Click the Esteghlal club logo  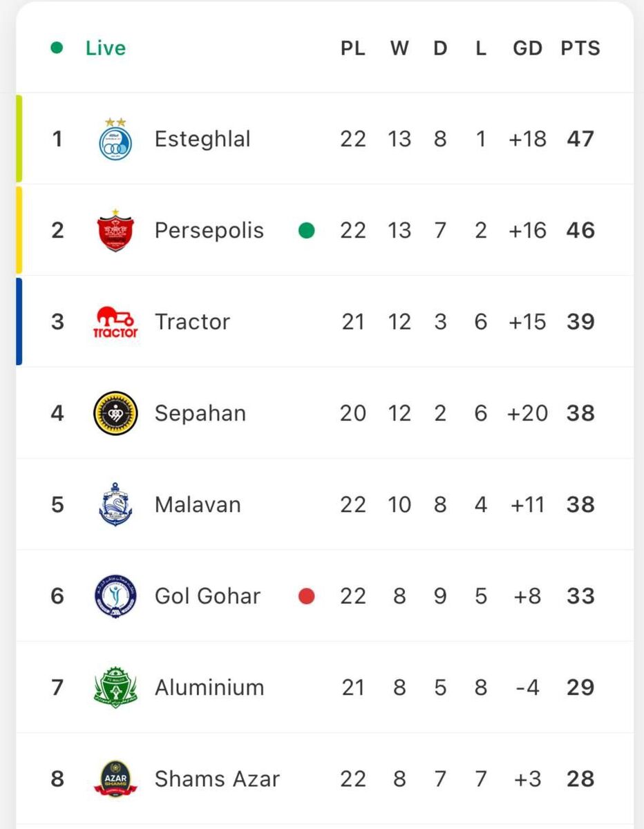click(x=115, y=140)
